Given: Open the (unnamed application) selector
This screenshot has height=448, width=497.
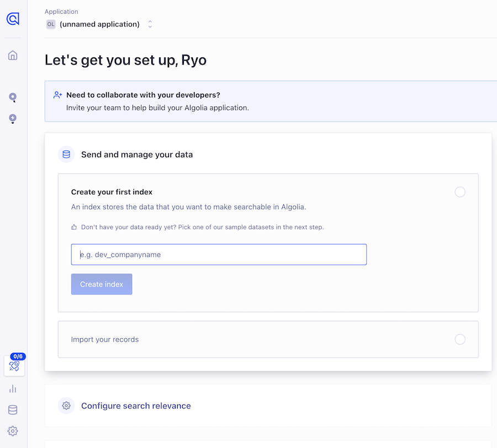Looking at the screenshot, I should click(99, 24).
